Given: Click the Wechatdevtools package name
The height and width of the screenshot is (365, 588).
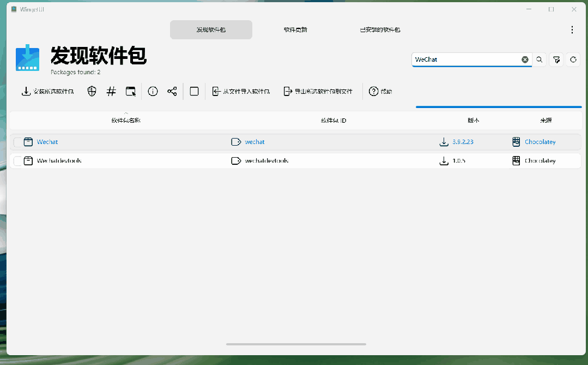Looking at the screenshot, I should pos(59,161).
